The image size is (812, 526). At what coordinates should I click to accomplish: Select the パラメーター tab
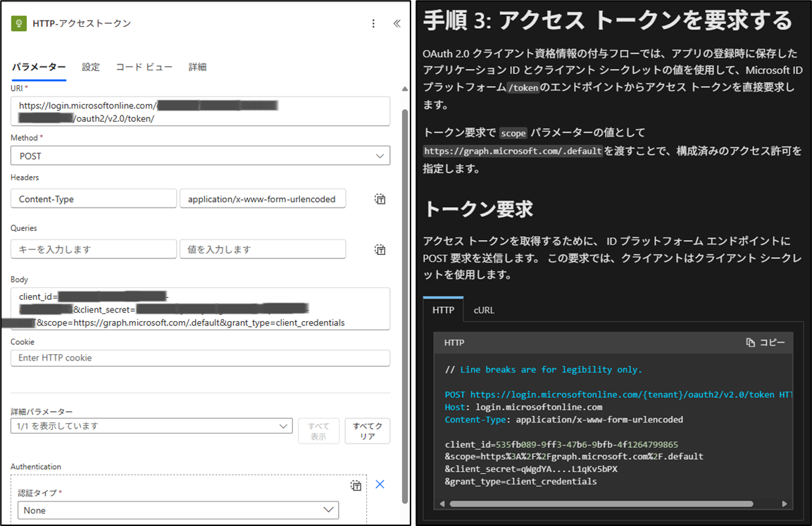click(x=39, y=67)
